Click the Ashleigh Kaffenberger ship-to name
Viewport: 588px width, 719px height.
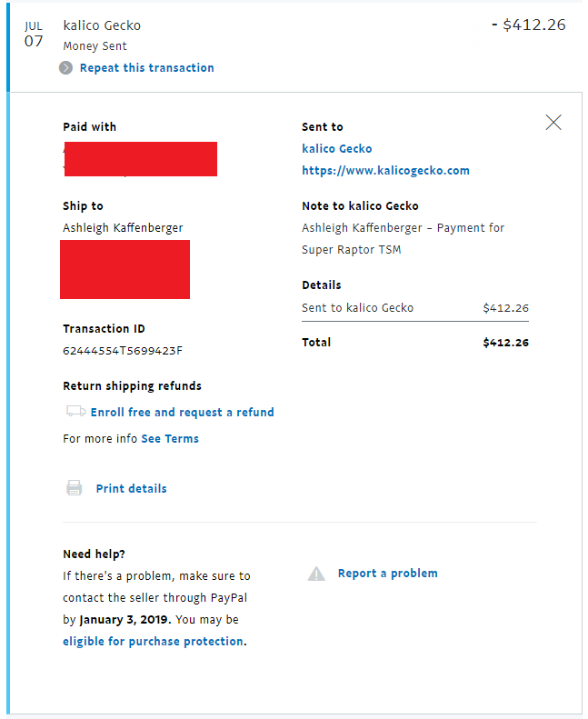pos(123,228)
